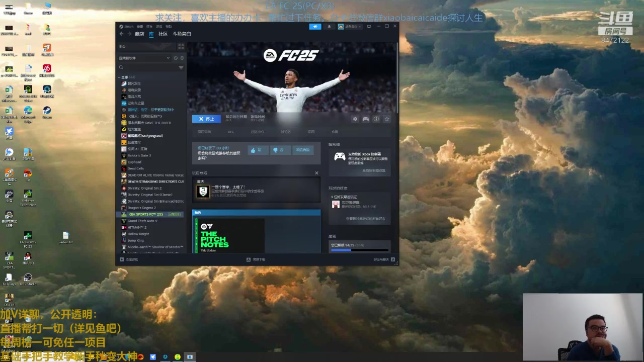Open advanced filter options beside library search

click(x=181, y=67)
